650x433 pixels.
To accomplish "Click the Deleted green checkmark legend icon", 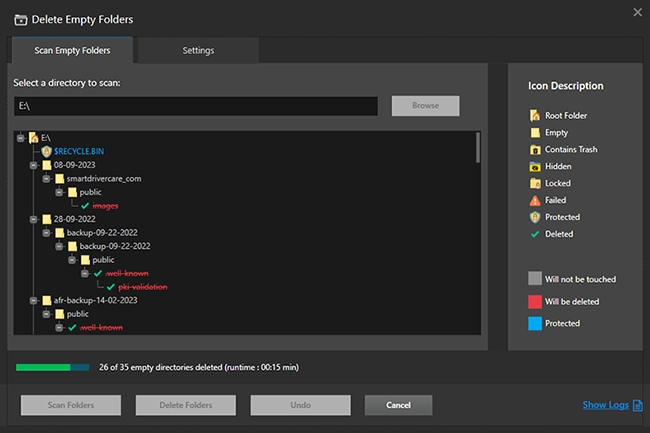I will (535, 234).
